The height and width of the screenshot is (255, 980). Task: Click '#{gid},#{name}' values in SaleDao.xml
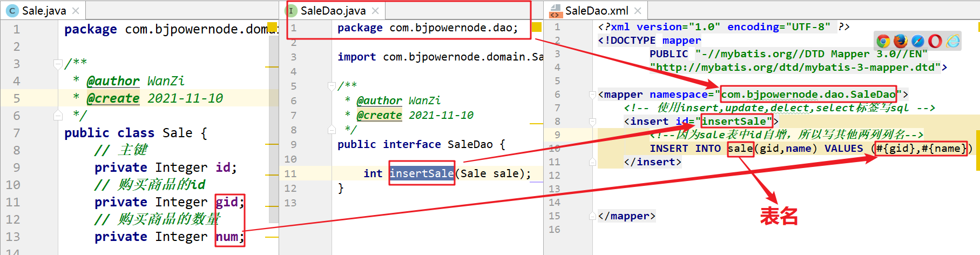[921, 149]
